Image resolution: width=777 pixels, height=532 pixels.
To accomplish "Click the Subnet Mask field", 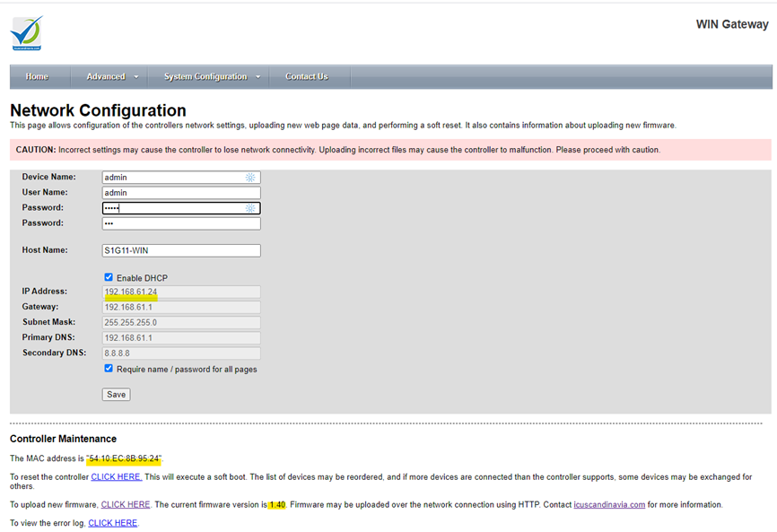I will tap(181, 322).
